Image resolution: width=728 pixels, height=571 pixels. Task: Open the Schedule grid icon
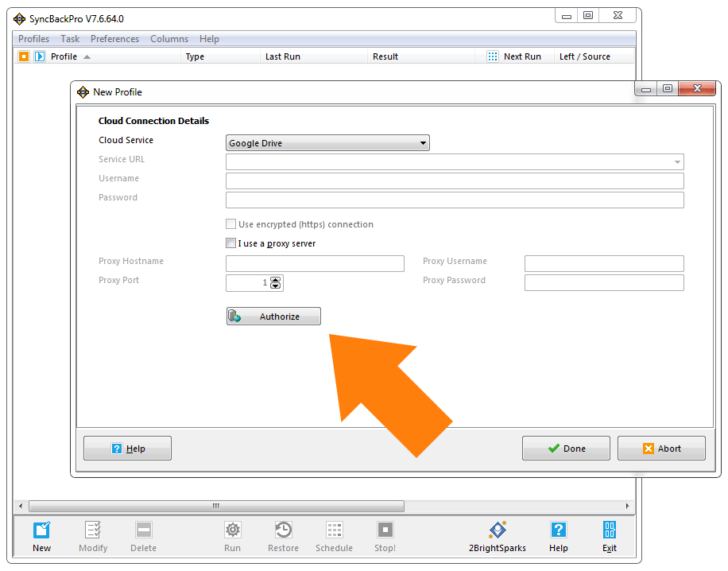click(335, 530)
